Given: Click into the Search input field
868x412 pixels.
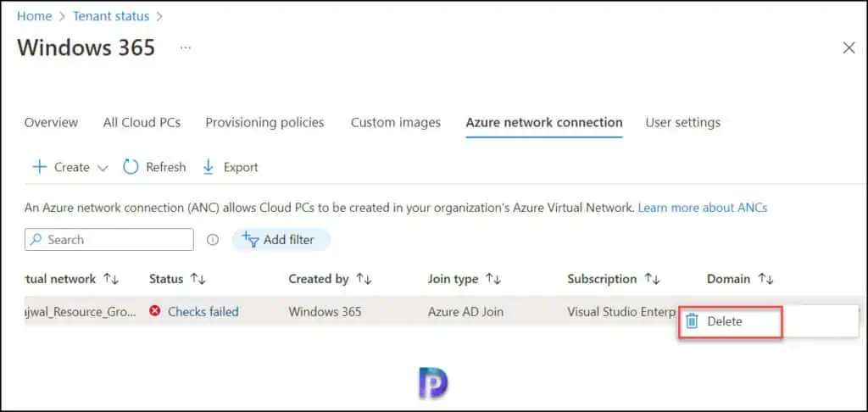Looking at the screenshot, I should 109,240.
